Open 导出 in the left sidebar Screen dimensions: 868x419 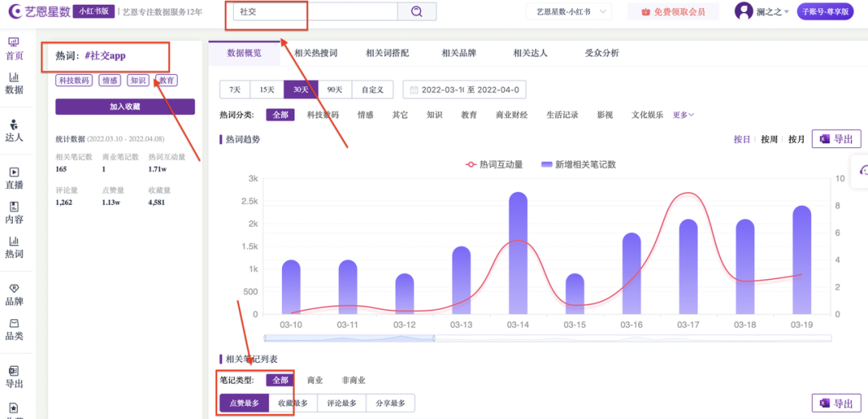tap(14, 377)
